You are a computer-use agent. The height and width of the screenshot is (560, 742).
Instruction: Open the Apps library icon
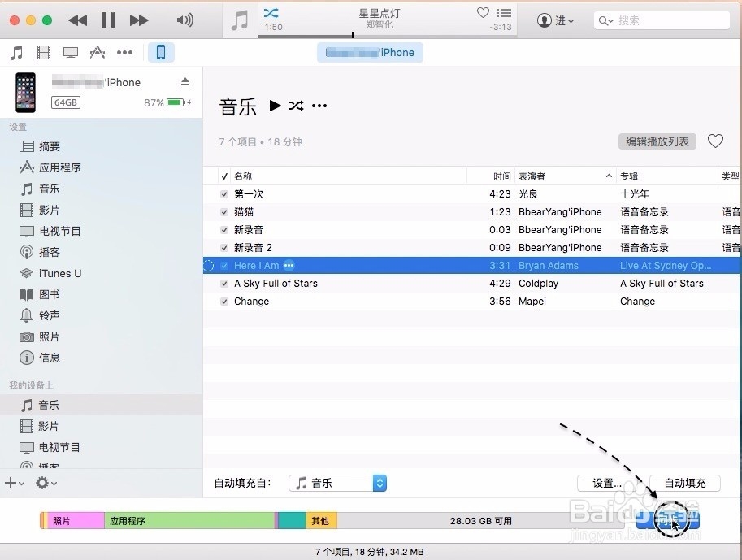tap(98, 53)
